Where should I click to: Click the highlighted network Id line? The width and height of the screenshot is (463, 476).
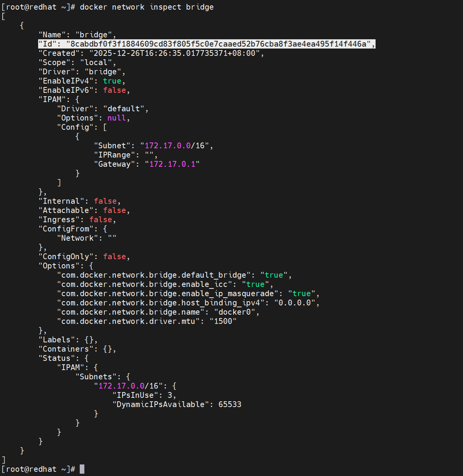click(206, 44)
